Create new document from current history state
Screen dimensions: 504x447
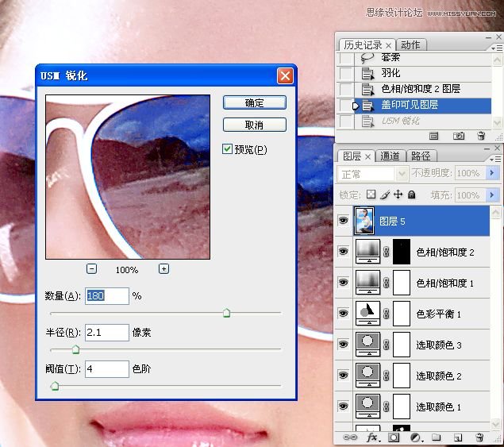coord(433,136)
